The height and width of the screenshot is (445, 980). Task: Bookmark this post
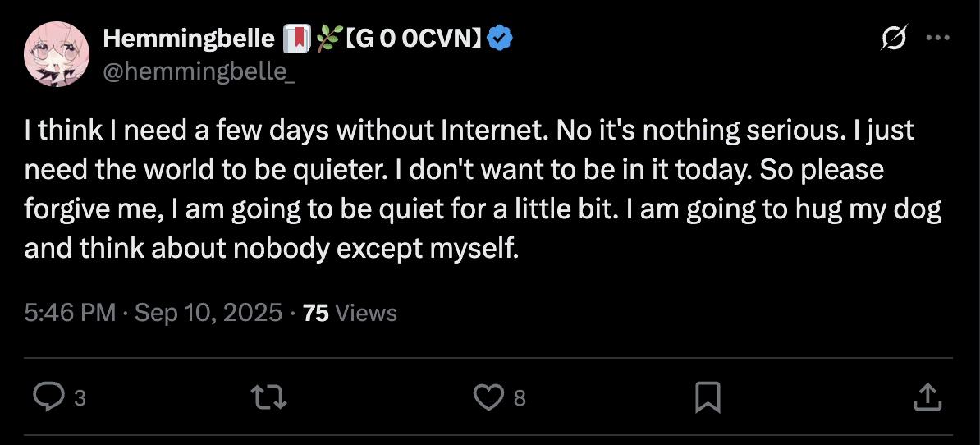coord(708,398)
